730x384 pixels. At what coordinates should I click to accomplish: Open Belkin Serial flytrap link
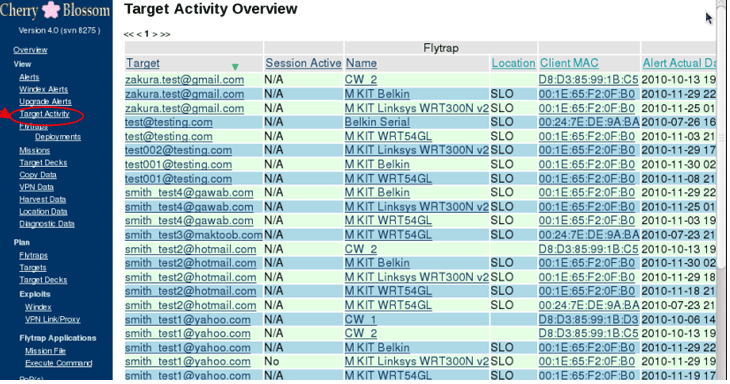tap(377, 122)
